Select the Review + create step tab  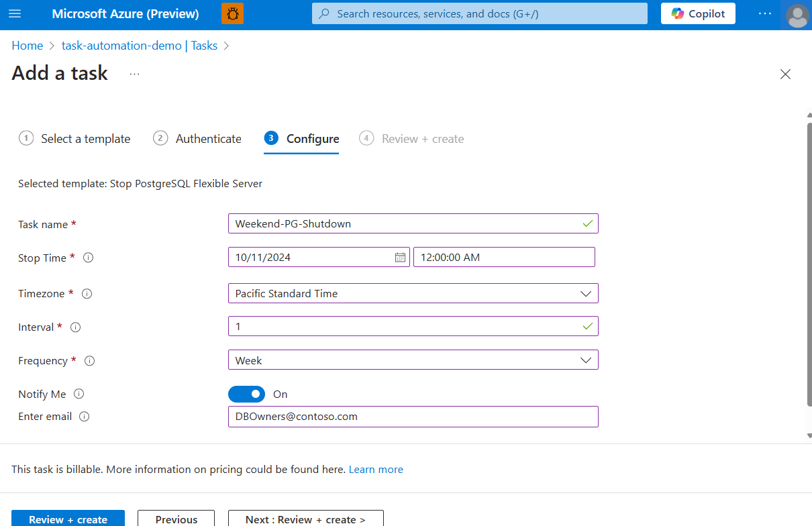(x=411, y=139)
